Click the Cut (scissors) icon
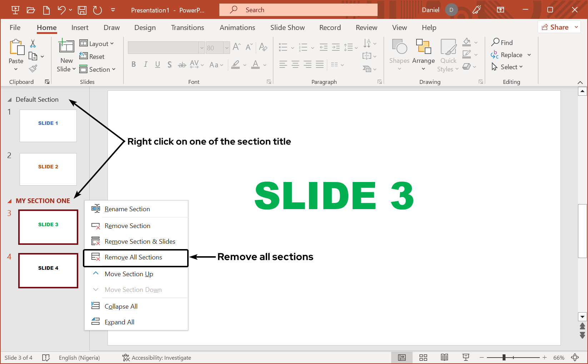The height and width of the screenshot is (364, 588). pyautogui.click(x=33, y=43)
